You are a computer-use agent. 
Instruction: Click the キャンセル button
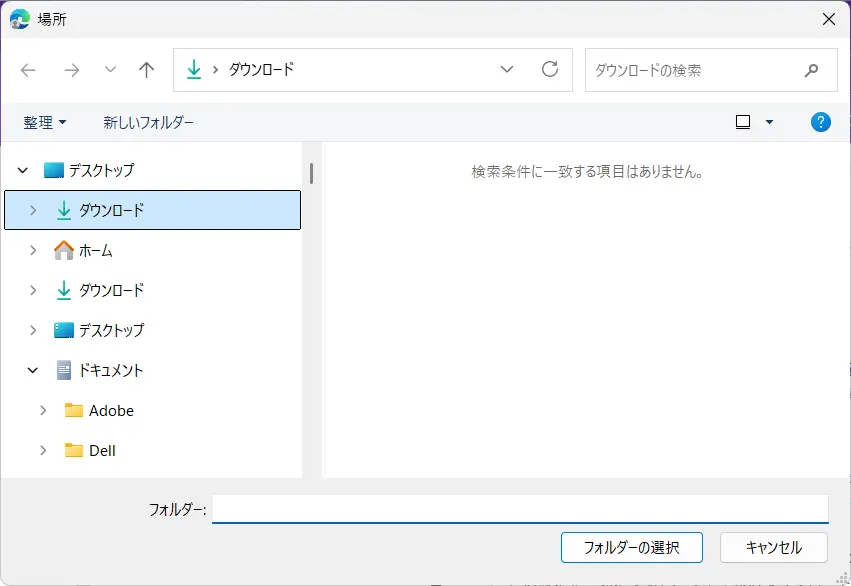pos(773,547)
